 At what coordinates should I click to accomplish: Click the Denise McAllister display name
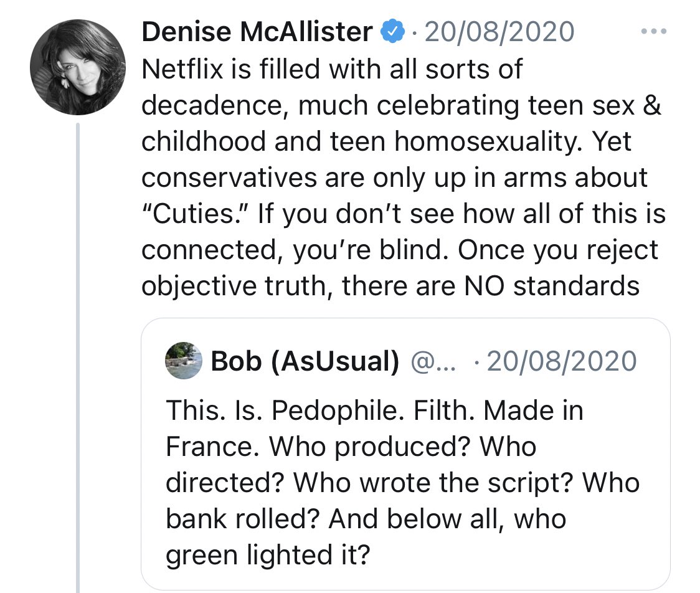pos(257,32)
